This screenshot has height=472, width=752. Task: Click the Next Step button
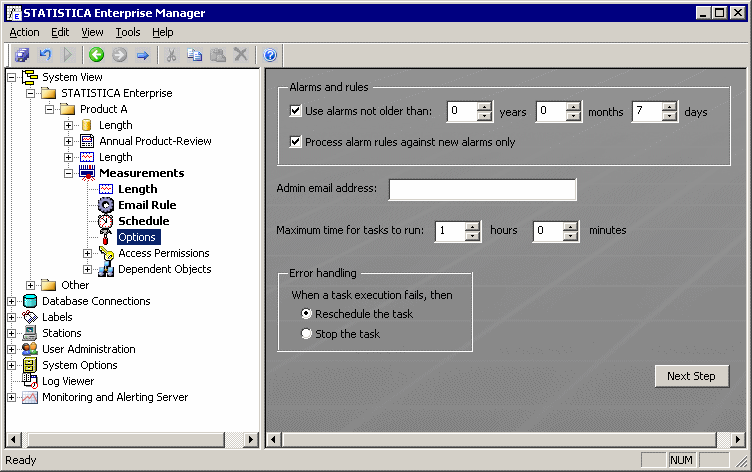(691, 376)
